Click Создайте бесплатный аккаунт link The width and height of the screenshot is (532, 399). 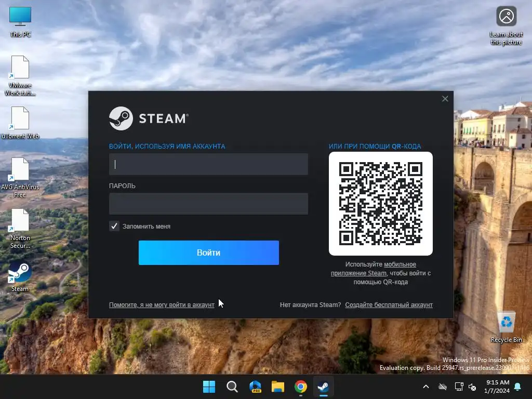click(x=389, y=304)
